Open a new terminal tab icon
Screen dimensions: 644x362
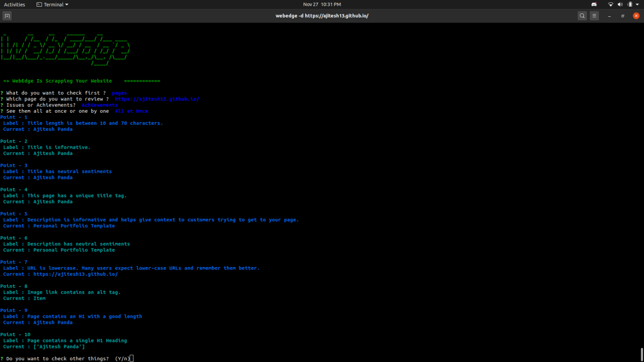[x=7, y=16]
